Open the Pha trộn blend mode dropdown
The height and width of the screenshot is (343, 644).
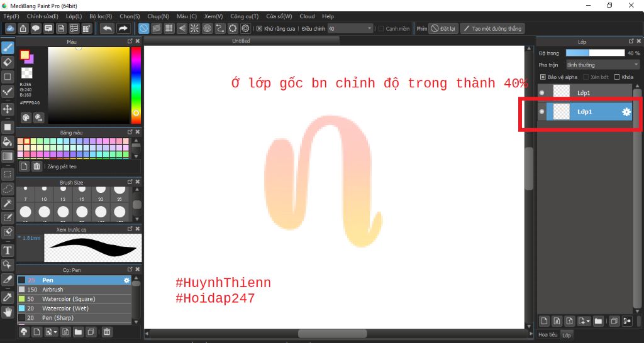tap(602, 65)
